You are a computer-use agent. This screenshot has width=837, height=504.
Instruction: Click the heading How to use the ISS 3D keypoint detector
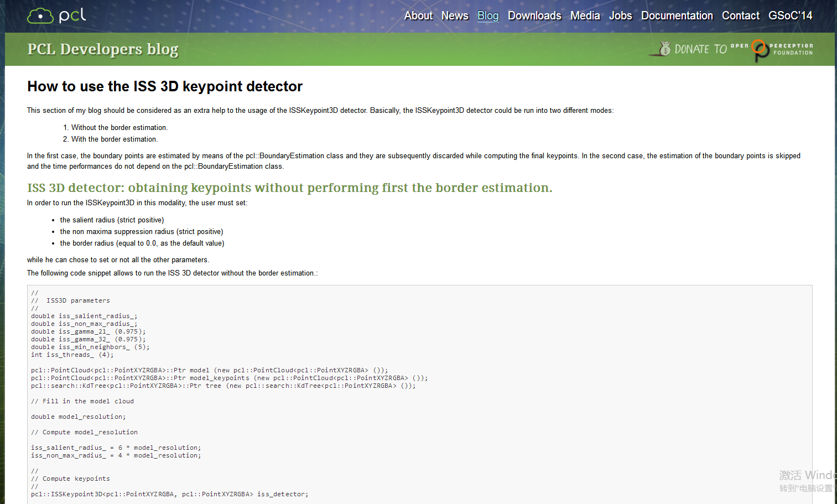(x=165, y=87)
